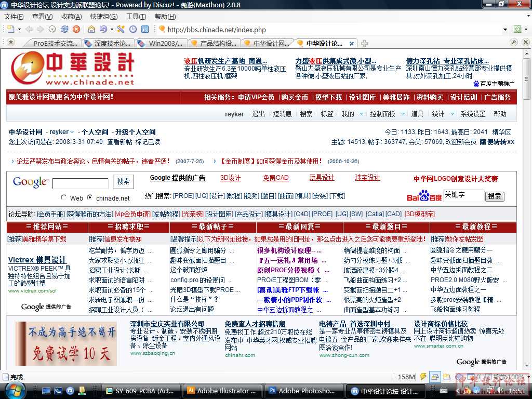Click the Undo closed tab icon
This screenshot has width=532, height=399.
[103, 29]
